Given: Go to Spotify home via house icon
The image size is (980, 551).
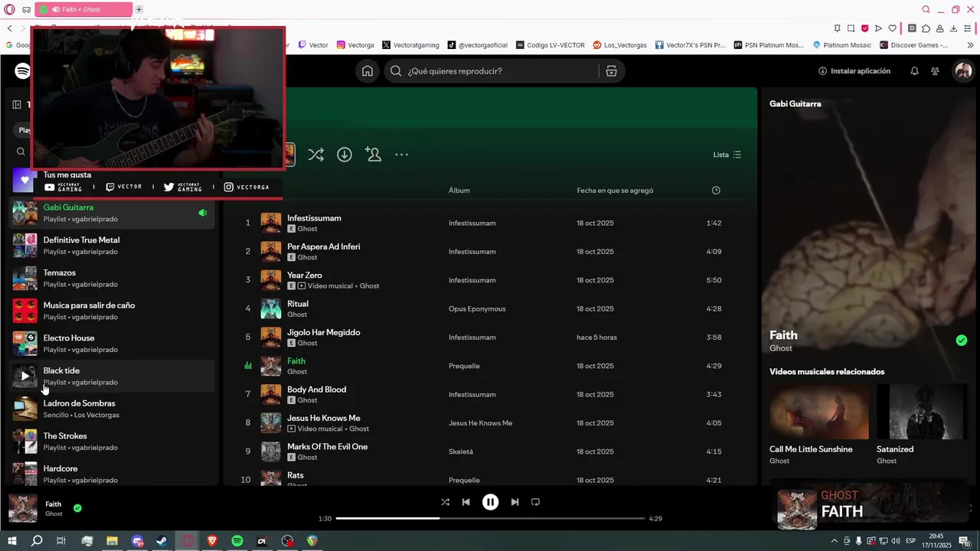Looking at the screenshot, I should (367, 71).
